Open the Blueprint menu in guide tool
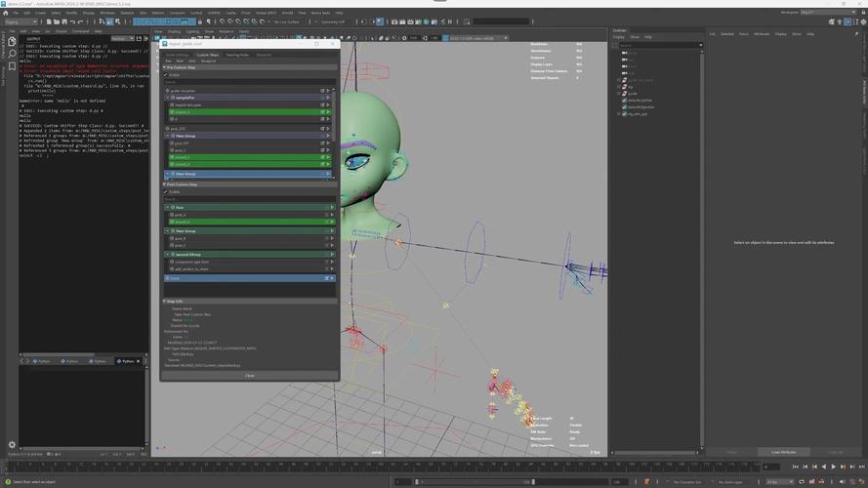The image size is (868, 488). click(206, 61)
